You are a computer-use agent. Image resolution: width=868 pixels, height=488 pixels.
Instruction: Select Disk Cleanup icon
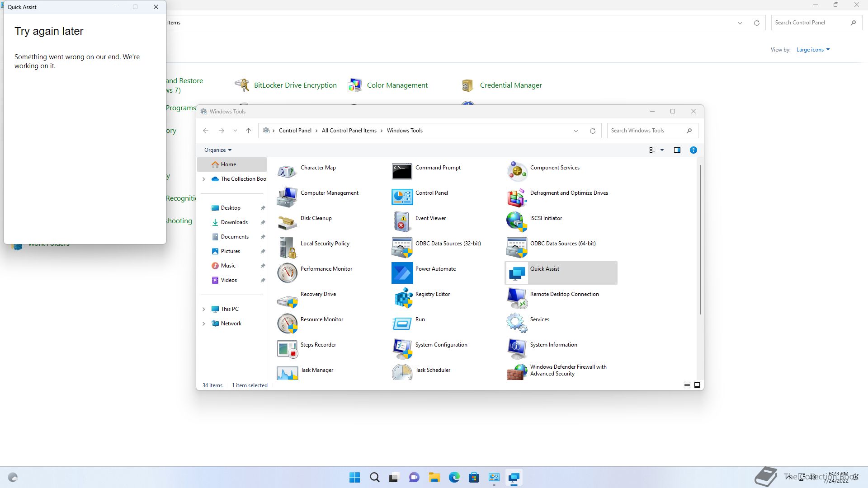(287, 222)
